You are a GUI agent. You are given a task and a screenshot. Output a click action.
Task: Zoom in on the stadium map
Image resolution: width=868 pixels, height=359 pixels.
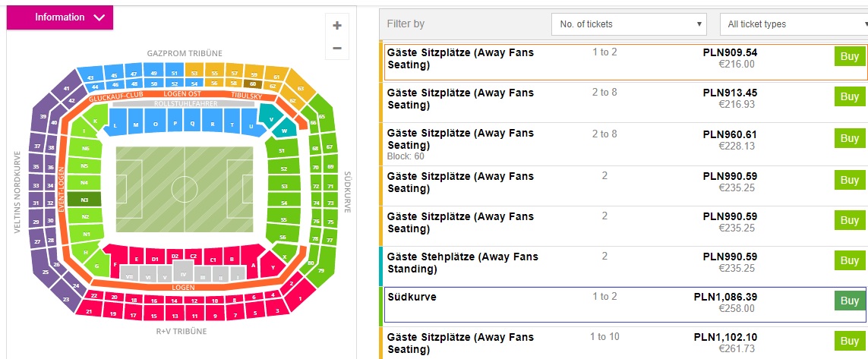point(336,25)
